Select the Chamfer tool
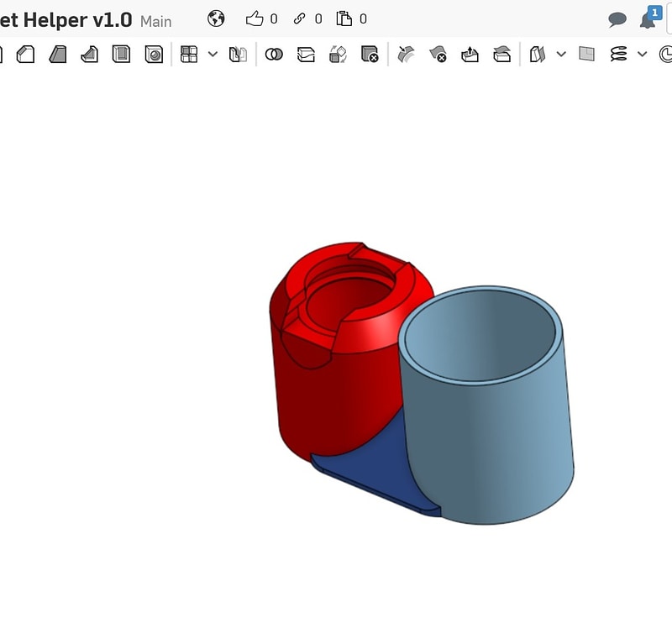 point(25,55)
